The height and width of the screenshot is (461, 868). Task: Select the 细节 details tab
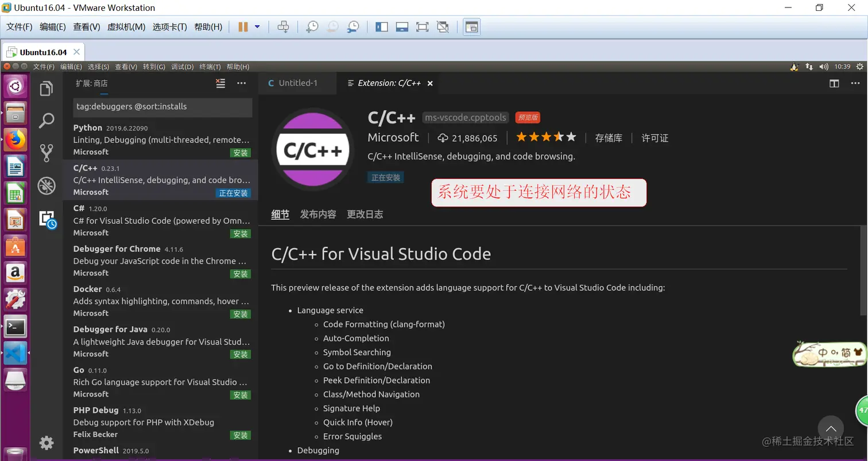[280, 215]
